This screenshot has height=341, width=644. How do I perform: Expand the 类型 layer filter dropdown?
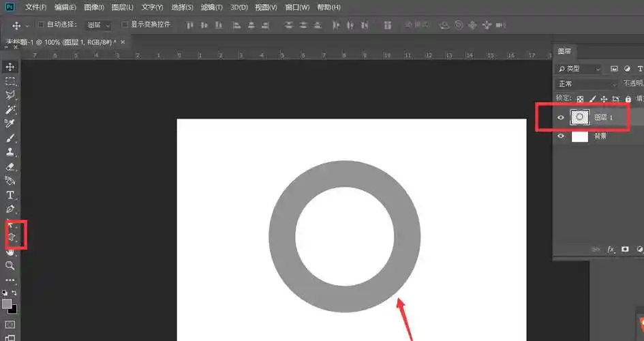(579, 69)
